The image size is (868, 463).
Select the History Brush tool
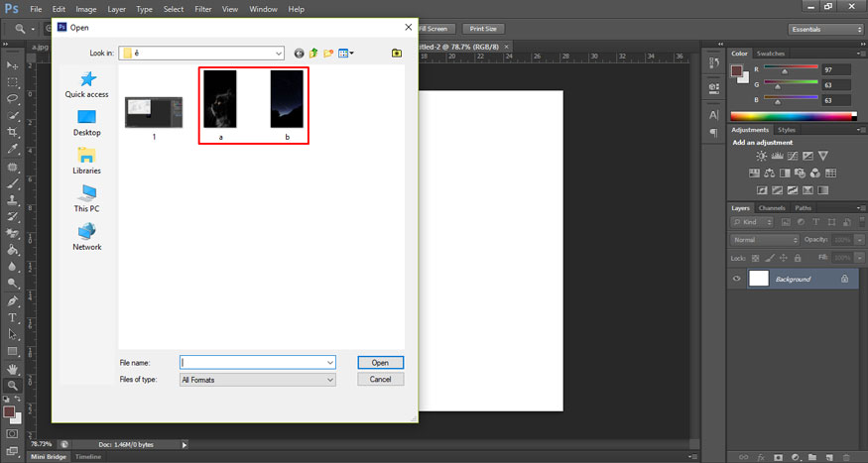point(12,217)
